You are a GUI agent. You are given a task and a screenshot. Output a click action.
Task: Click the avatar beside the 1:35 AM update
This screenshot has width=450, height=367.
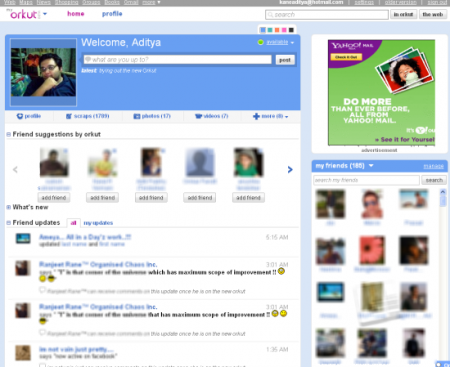[23, 353]
